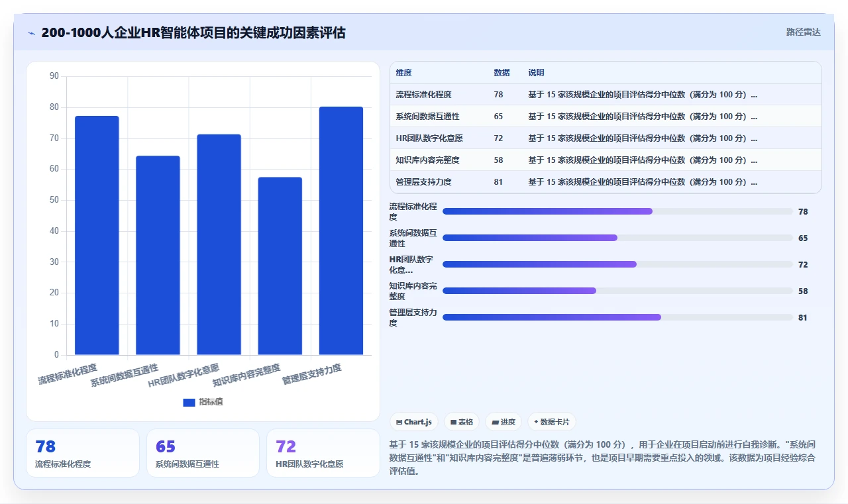Click description text in 流程标准化程度 table row

click(643, 95)
